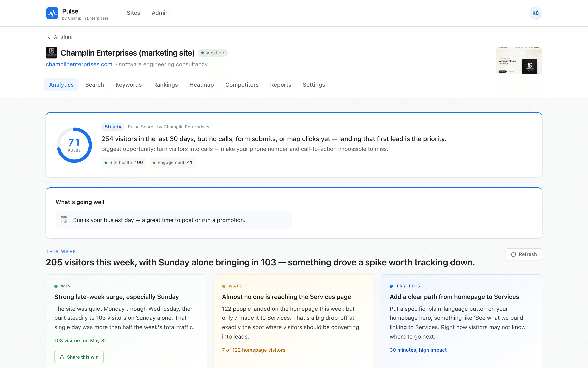The image size is (588, 368).
Task: Open the champlinenterprises.com link
Action: click(x=79, y=64)
